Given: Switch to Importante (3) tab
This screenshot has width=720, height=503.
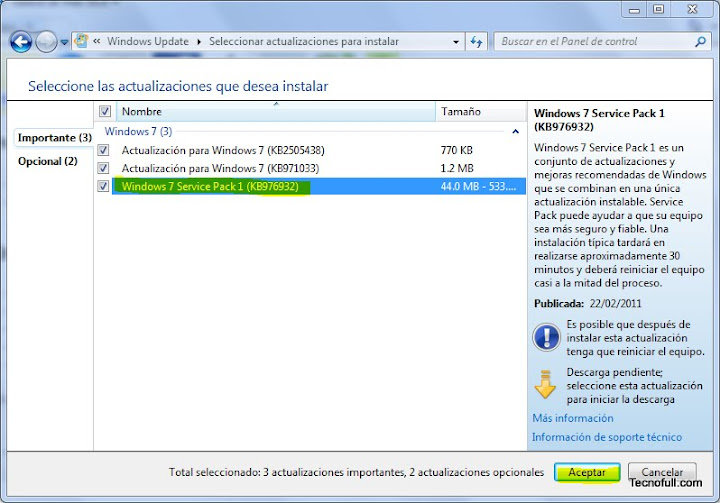Looking at the screenshot, I should coord(55,137).
